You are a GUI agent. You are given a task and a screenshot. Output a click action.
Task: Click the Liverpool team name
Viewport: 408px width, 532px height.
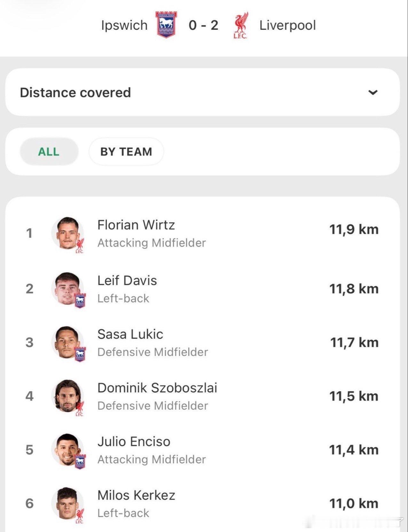click(287, 25)
